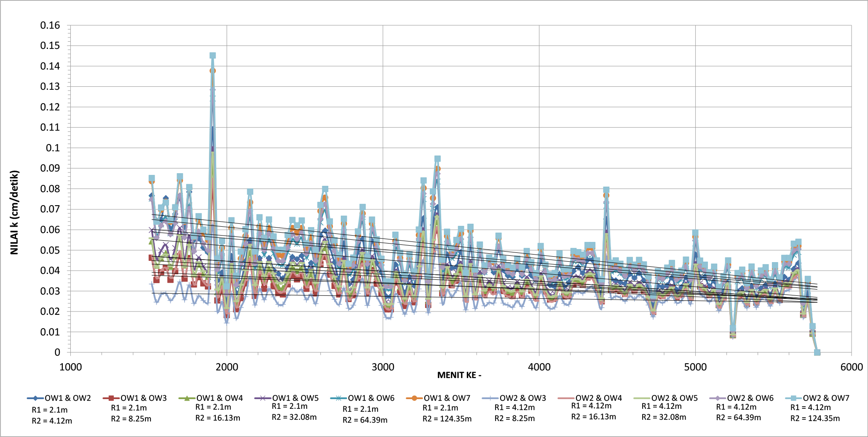Select the light blue square OW2 & OW7 legend marker
Image resolution: width=868 pixels, height=437 pixels.
793,398
